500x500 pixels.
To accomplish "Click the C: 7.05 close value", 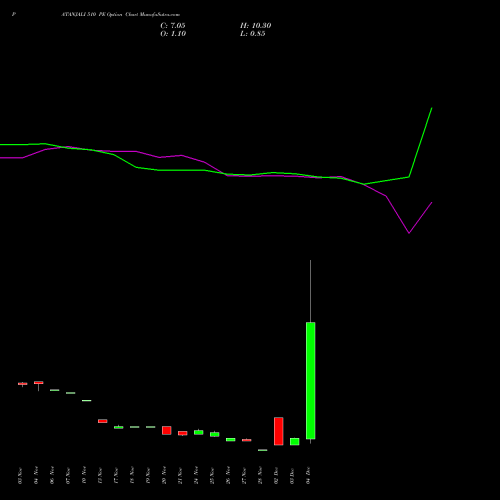I will 173,26.
